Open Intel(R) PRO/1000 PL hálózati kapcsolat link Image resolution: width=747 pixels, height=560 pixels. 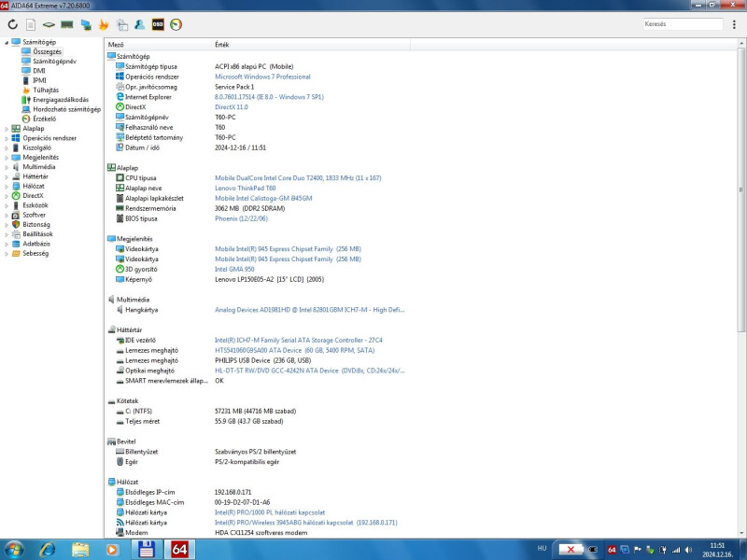pyautogui.click(x=270, y=512)
